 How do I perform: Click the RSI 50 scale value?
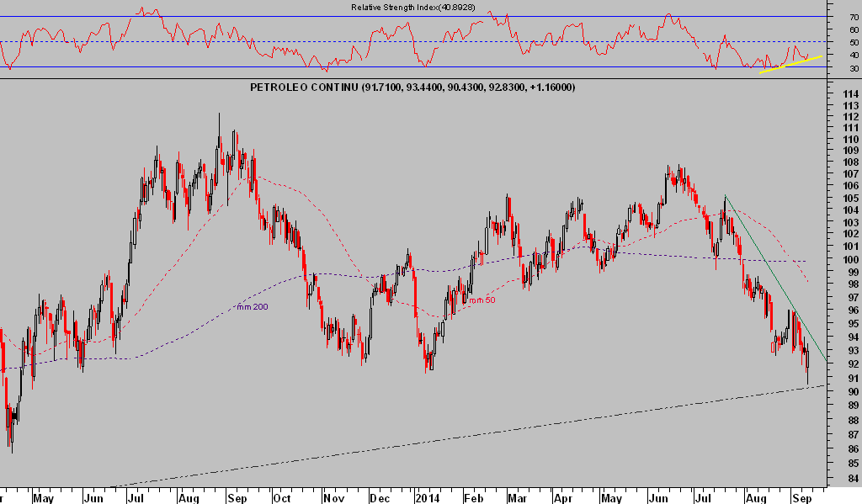[854, 42]
